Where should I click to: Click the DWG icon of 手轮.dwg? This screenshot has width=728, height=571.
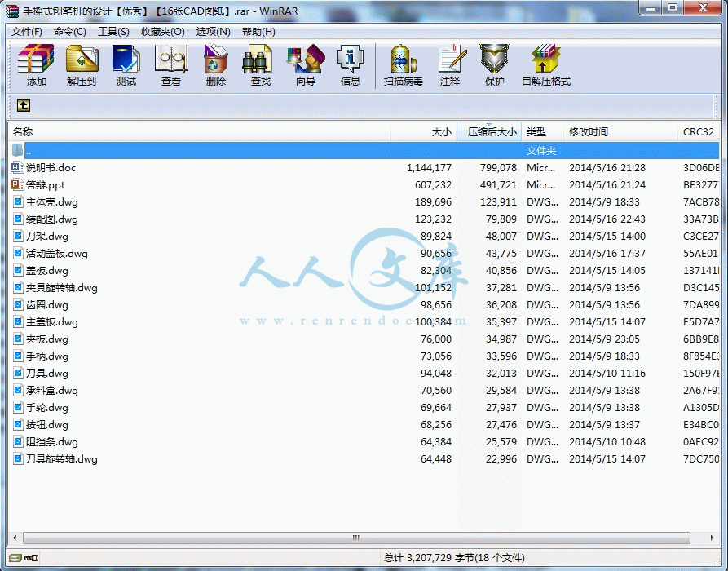[x=18, y=408]
